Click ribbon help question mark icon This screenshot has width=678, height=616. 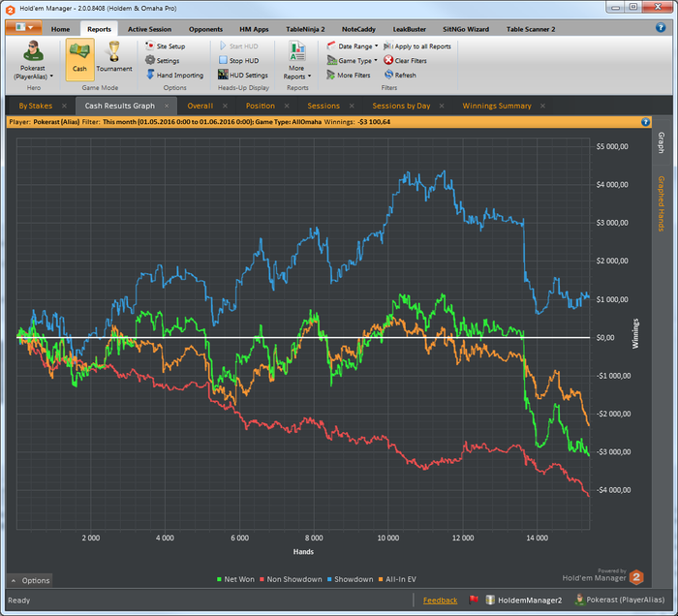pos(661,27)
